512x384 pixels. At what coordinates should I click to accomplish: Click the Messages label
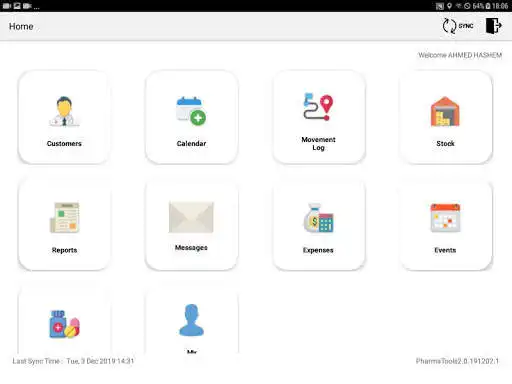[191, 248]
